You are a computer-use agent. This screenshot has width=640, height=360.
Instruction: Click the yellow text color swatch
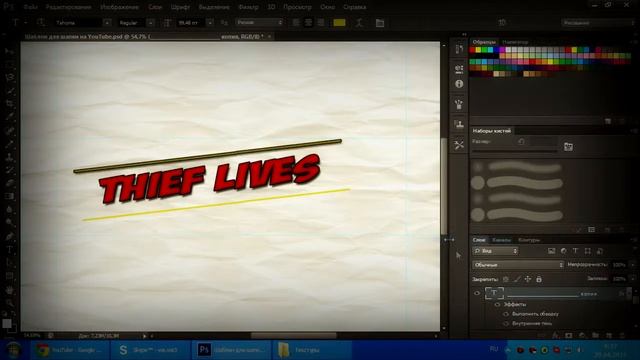point(339,23)
